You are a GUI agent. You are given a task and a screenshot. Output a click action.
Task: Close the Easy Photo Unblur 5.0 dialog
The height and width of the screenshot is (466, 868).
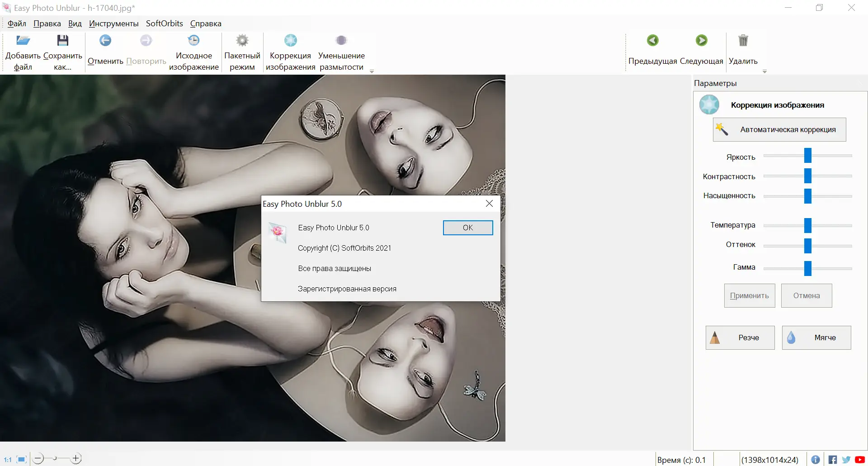489,204
